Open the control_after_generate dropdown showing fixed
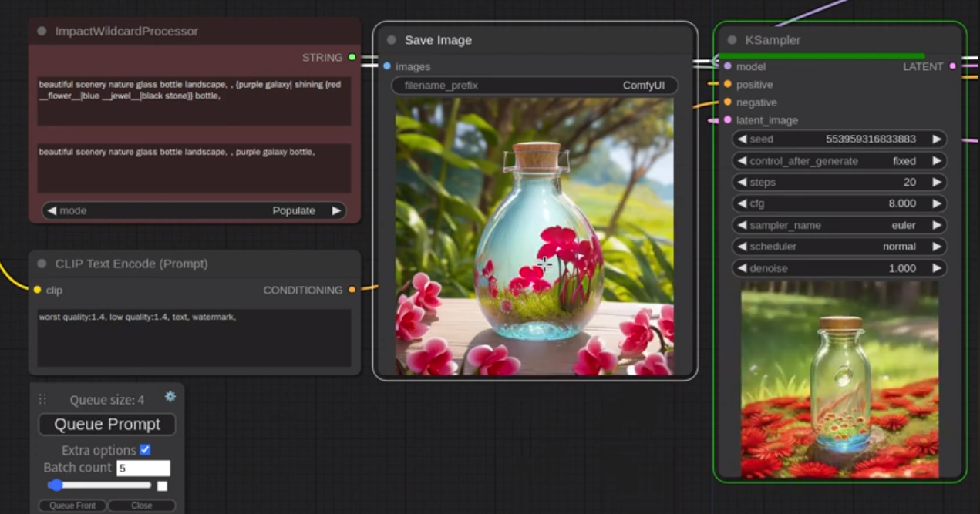 (x=839, y=161)
